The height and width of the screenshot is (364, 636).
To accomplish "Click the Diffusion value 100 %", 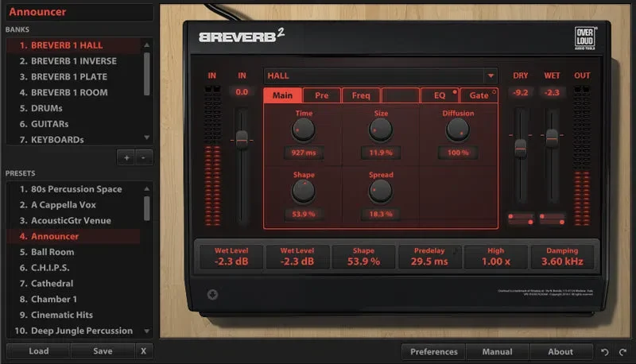I will 458,153.
